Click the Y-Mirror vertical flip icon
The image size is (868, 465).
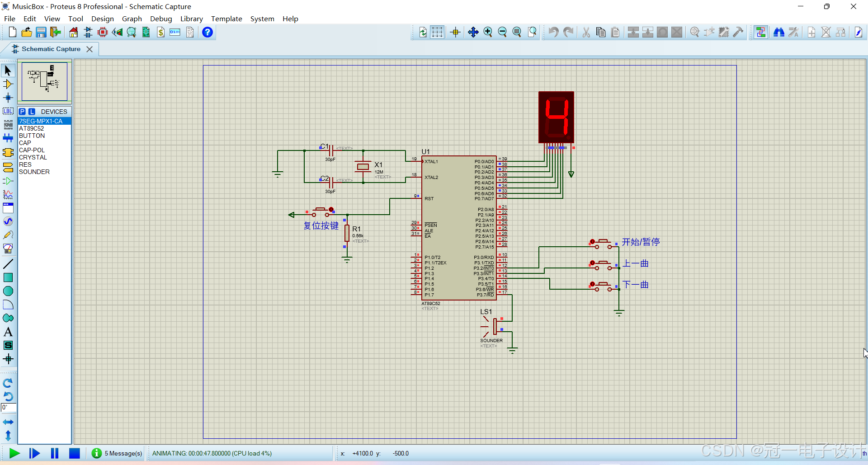pyautogui.click(x=8, y=436)
